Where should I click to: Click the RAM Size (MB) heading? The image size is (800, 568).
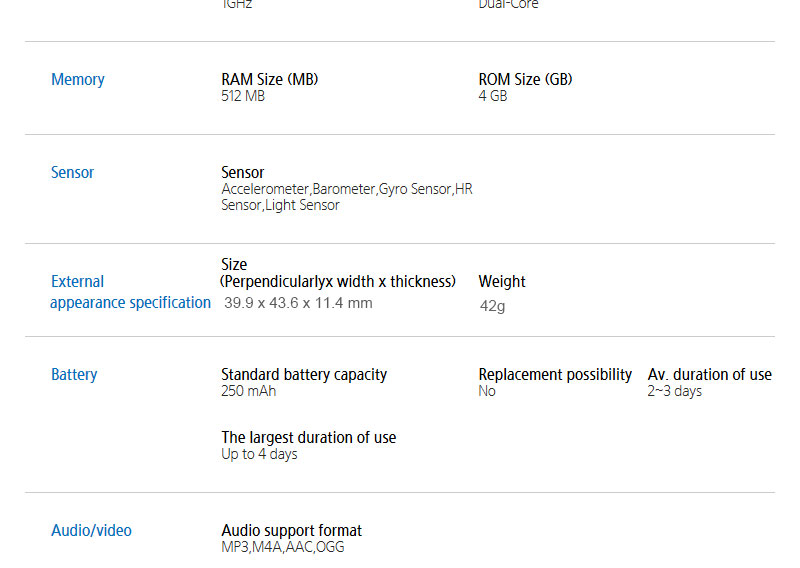(270, 80)
